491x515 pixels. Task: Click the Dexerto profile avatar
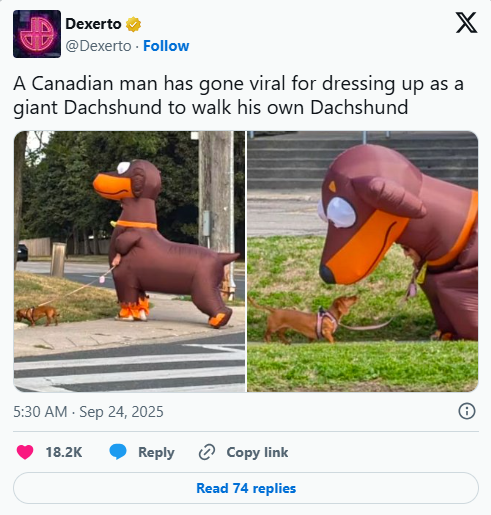[37, 34]
